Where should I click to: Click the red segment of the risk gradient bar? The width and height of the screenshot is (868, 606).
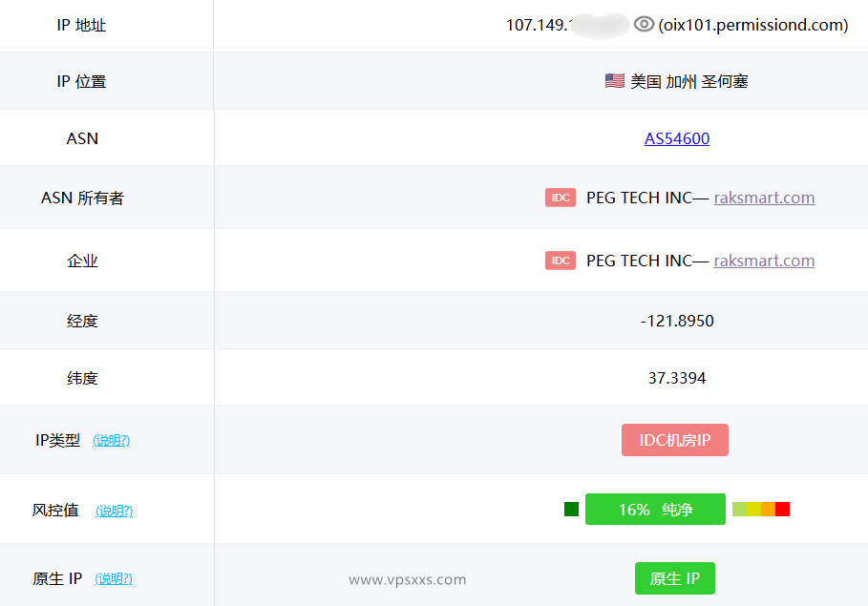pyautogui.click(x=783, y=509)
